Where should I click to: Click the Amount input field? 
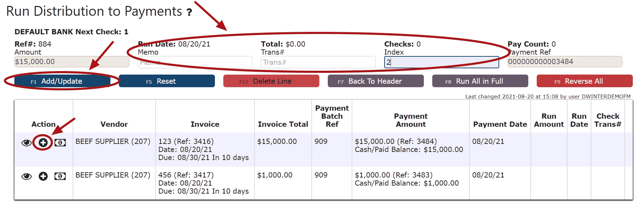tap(72, 62)
